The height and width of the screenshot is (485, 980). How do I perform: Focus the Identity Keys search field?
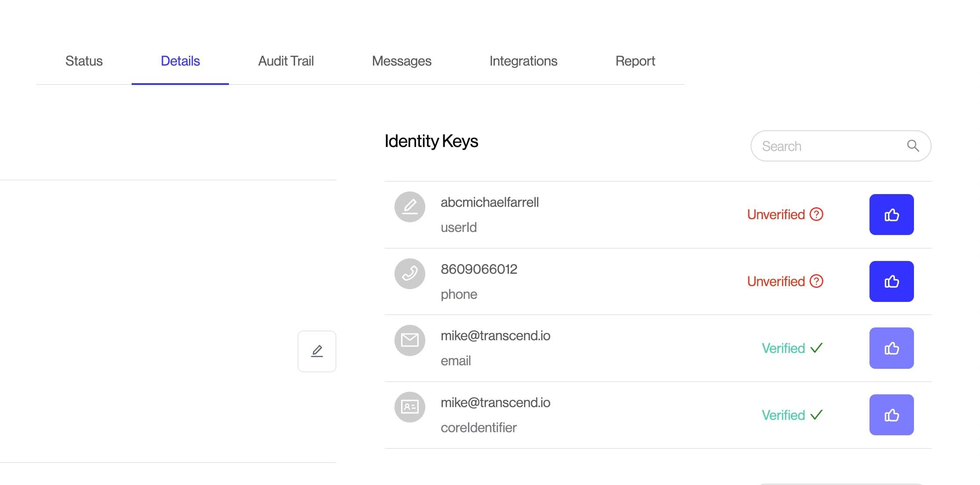tap(828, 146)
